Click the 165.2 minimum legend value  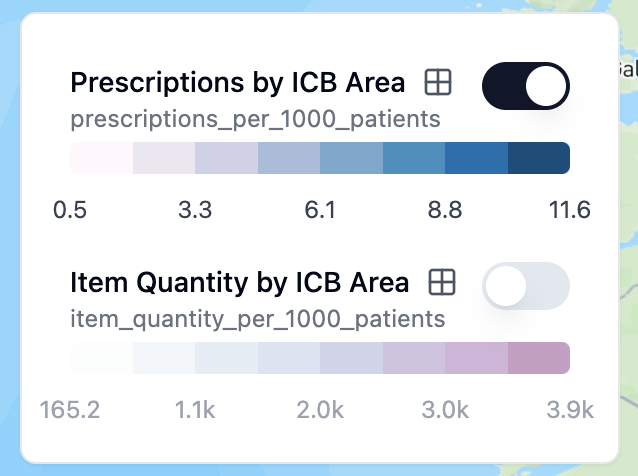tap(70, 410)
